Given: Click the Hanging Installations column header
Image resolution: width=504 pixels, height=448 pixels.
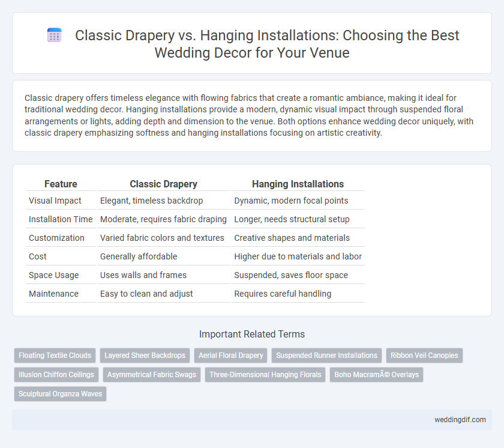Looking at the screenshot, I should tap(298, 184).
